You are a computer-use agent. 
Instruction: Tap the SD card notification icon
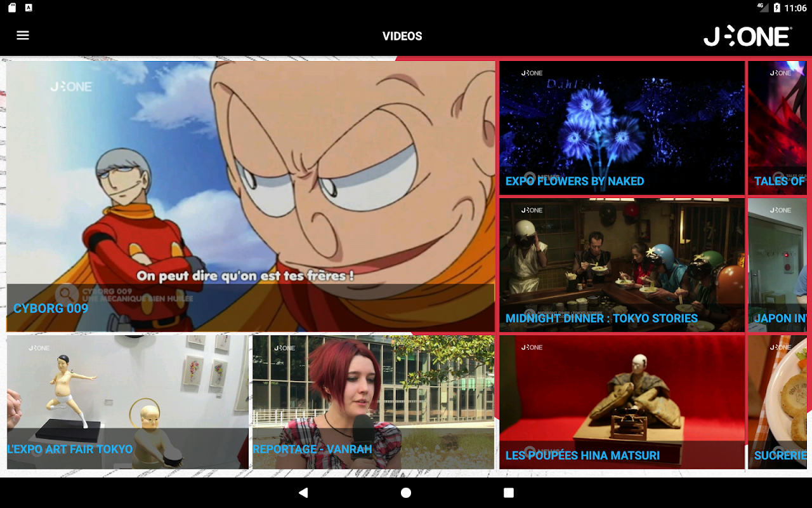[12, 8]
